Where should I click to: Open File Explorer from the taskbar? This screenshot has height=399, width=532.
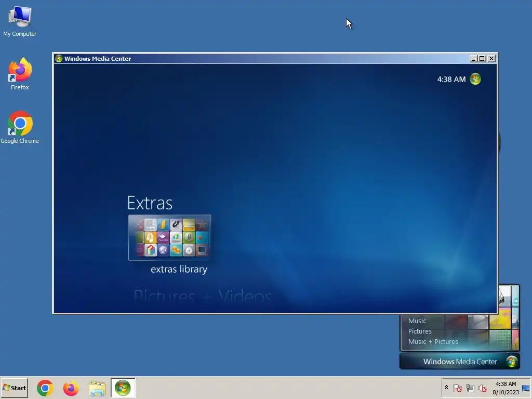97,388
